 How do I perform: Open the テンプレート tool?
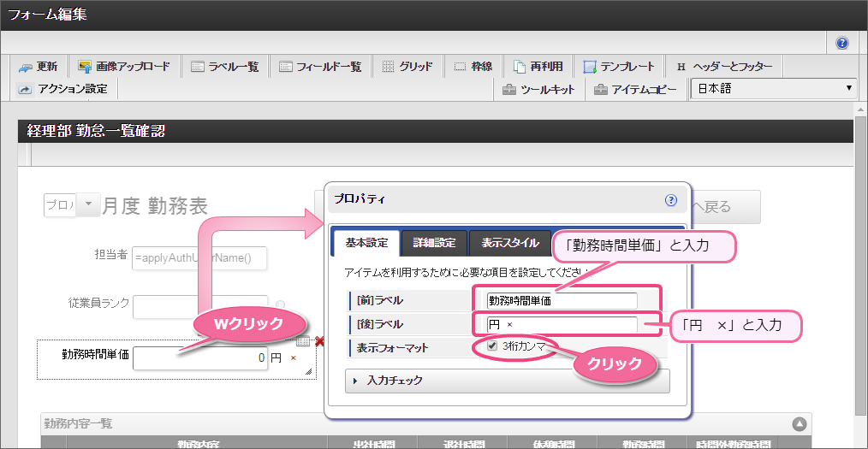[x=619, y=67]
